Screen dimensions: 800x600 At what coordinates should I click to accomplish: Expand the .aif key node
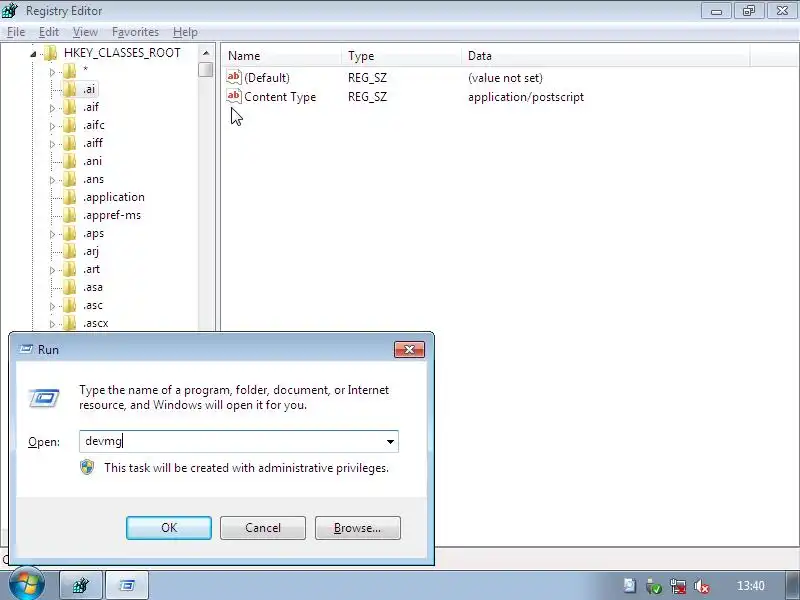[52, 108]
